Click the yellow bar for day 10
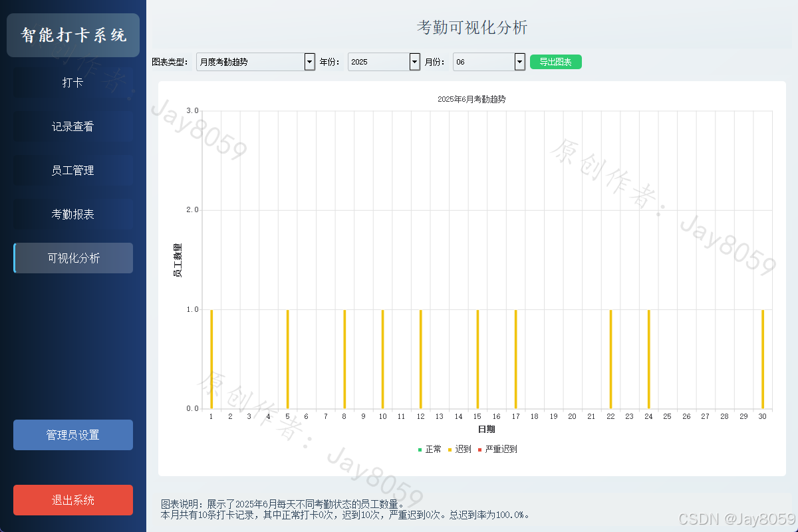This screenshot has height=532, width=798. (x=382, y=359)
